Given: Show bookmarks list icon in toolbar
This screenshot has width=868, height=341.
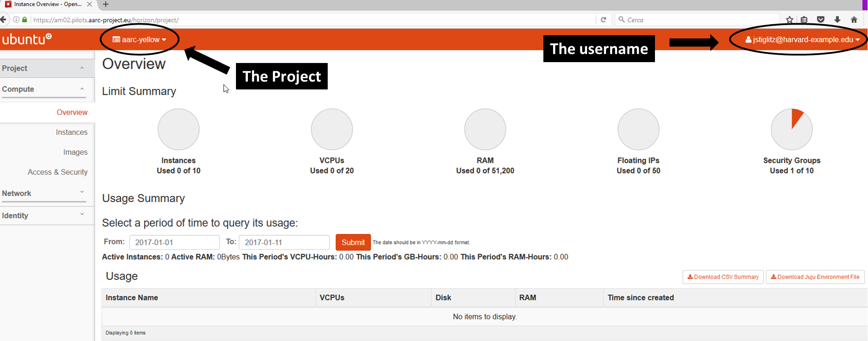Looking at the screenshot, I should [804, 19].
